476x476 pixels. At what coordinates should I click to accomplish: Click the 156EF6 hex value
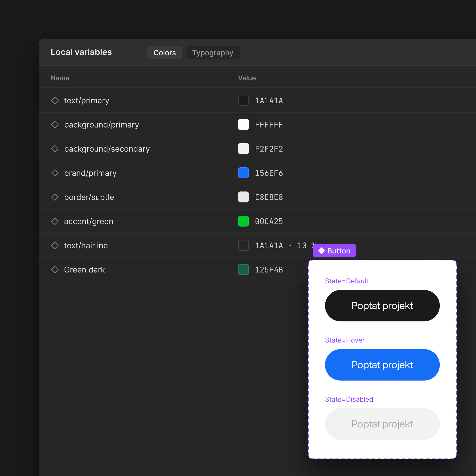click(269, 173)
